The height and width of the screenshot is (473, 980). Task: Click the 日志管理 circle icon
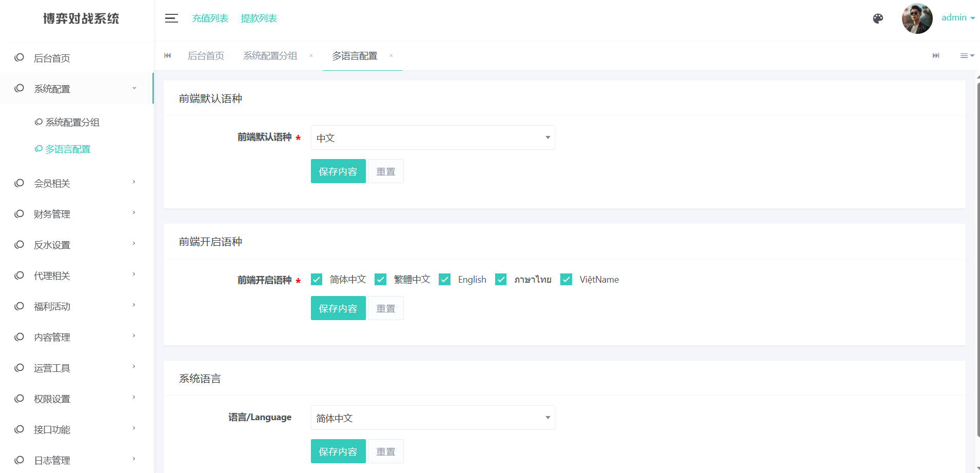19,460
